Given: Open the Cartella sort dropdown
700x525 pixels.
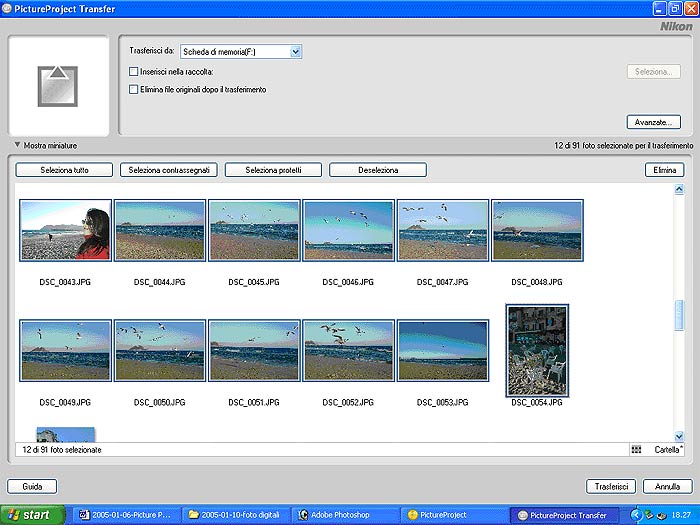Looking at the screenshot, I should tap(668, 450).
